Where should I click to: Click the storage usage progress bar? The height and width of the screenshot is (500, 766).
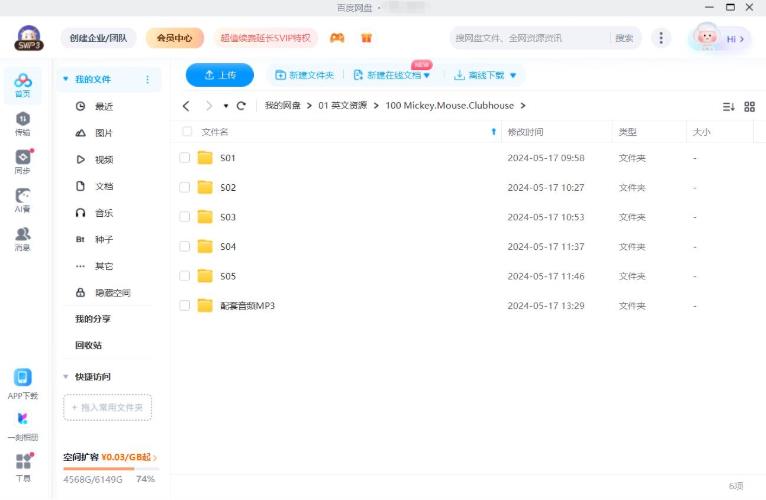(x=110, y=469)
